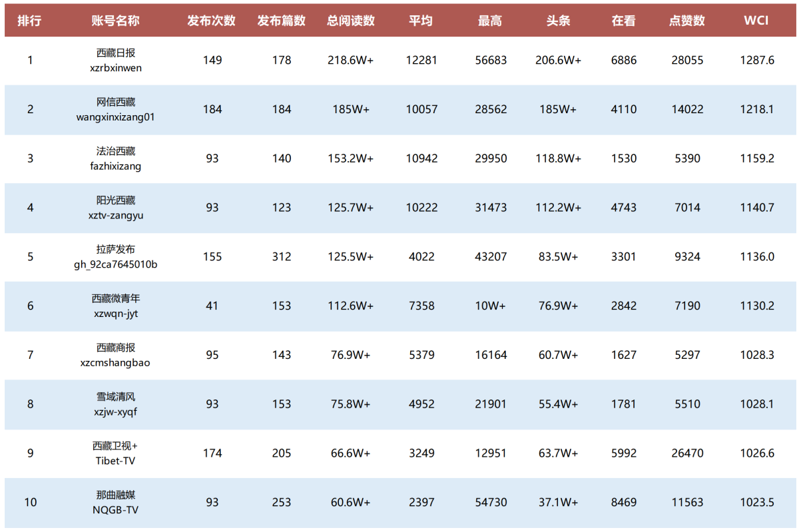Click the 西藏微青年 account name
This screenshot has height=532, width=801.
tap(116, 299)
